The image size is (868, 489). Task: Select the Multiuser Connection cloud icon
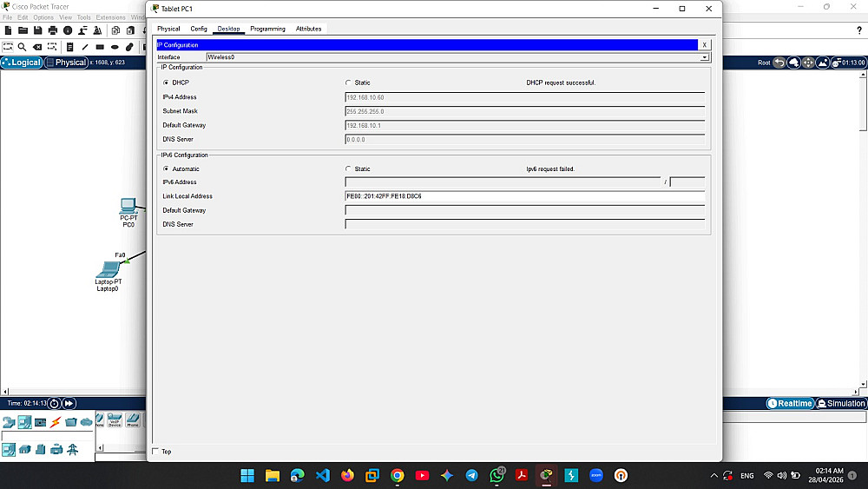tap(86, 422)
